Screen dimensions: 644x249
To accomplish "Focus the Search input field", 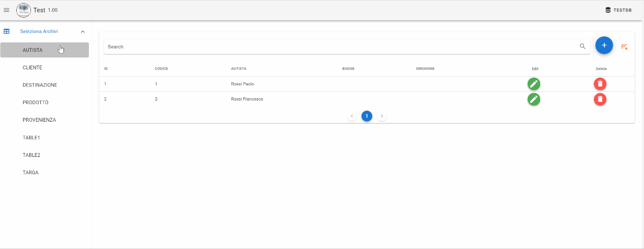I will tap(342, 47).
